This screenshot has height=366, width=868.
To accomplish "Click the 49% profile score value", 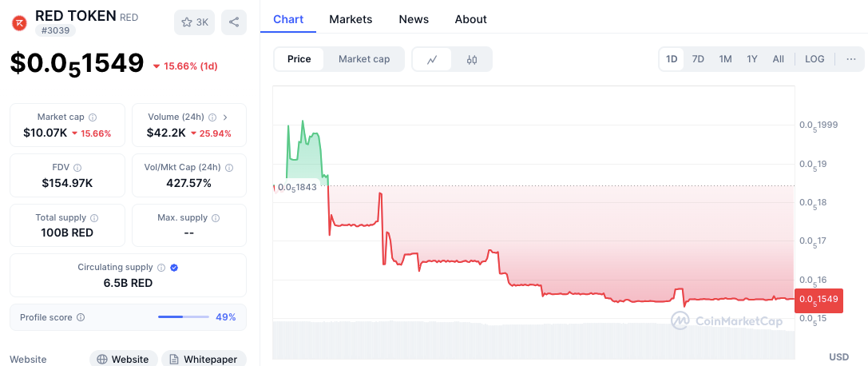I will point(226,317).
